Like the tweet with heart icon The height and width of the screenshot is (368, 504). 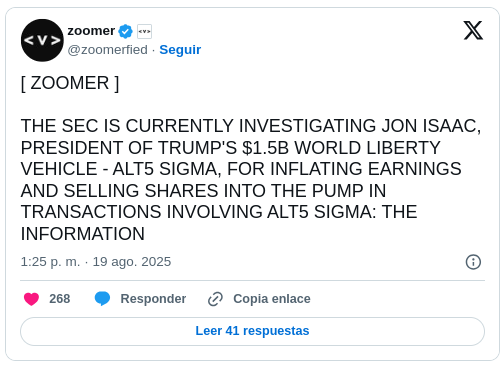coord(31,299)
